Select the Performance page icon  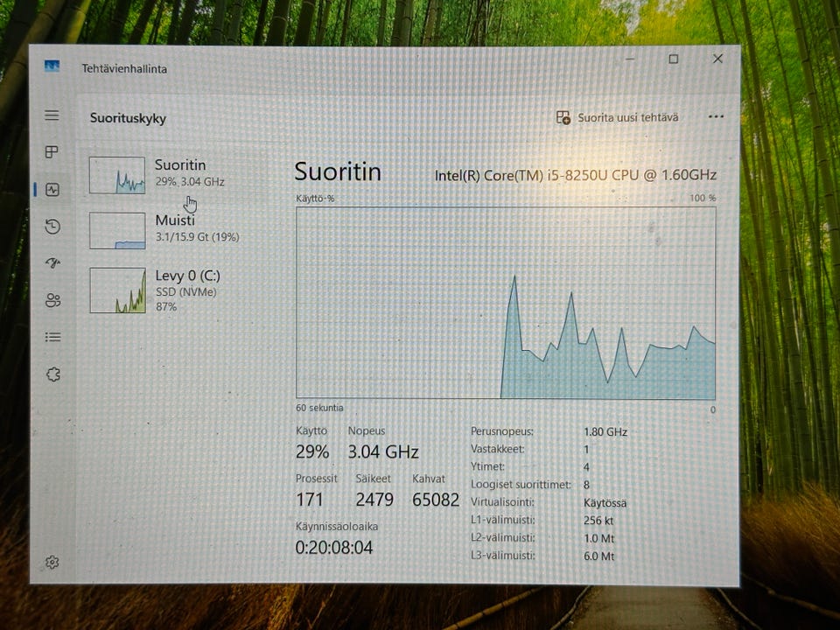click(x=52, y=190)
